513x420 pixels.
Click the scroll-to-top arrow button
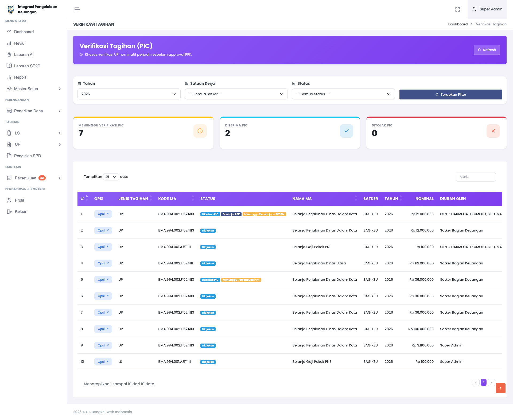(x=500, y=388)
